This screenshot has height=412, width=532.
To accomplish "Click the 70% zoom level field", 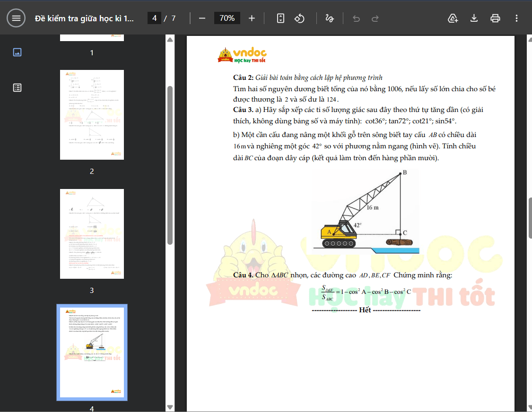I will (227, 18).
